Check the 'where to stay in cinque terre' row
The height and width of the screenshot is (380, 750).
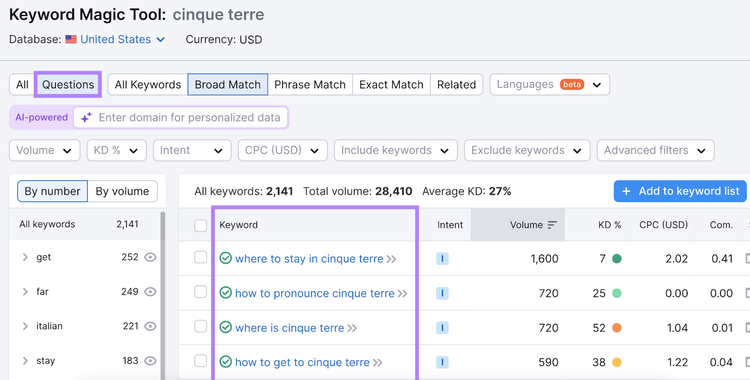[200, 257]
